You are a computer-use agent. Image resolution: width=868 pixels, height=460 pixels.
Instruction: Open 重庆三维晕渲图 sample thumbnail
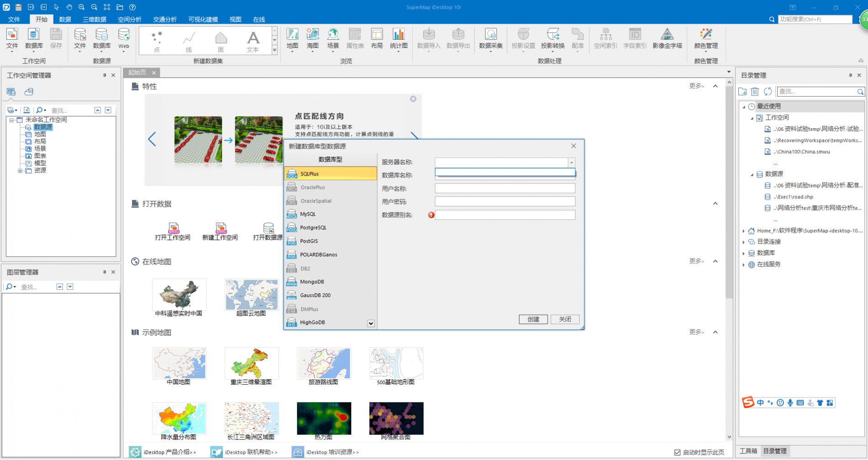[x=251, y=364]
